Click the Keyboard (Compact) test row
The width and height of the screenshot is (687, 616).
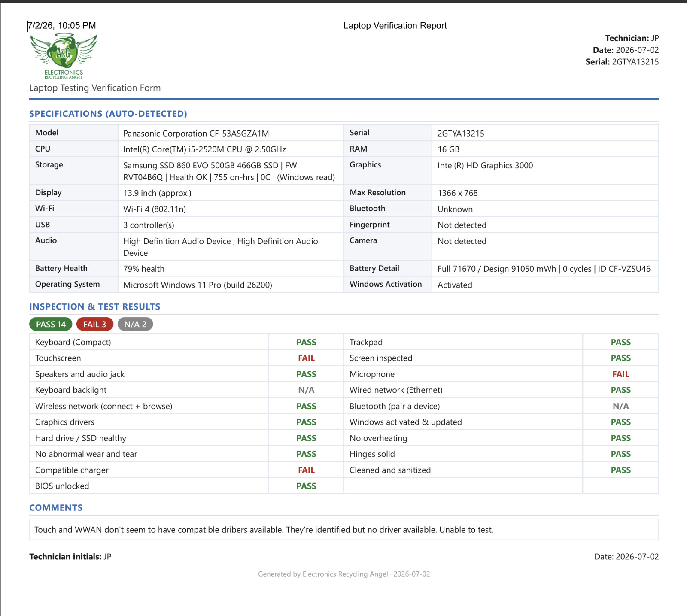pos(186,342)
